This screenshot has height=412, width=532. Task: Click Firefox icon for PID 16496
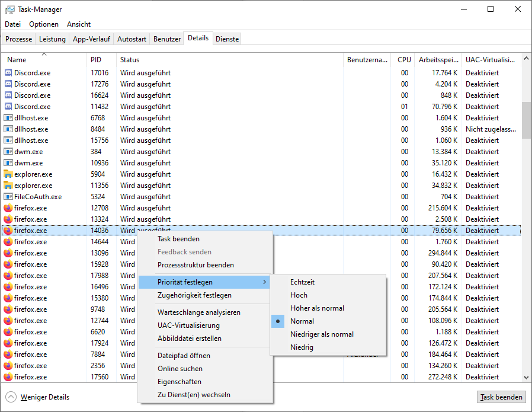pyautogui.click(x=8, y=286)
